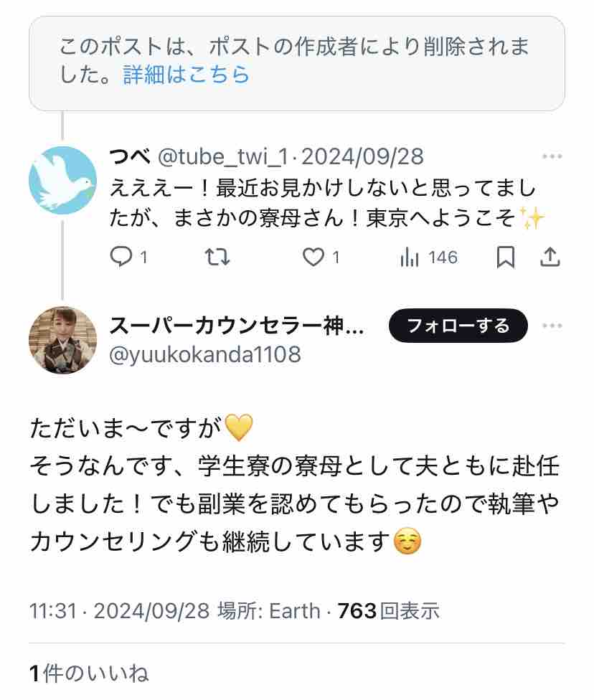View the 1件のいいね likes list
Screen dimensions: 594x700
89,673
